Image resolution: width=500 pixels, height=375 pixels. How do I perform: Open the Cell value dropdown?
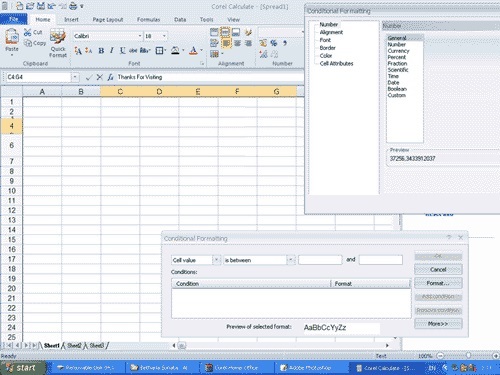(216, 260)
